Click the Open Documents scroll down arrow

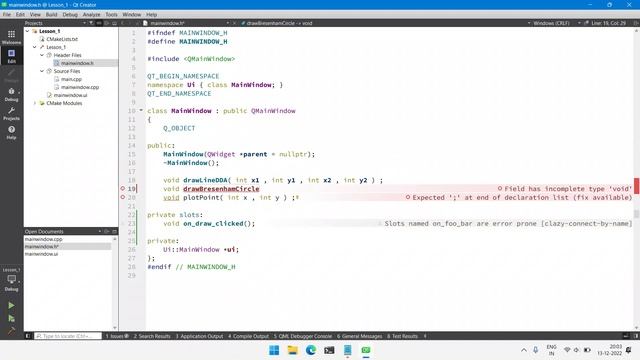tap(115, 327)
